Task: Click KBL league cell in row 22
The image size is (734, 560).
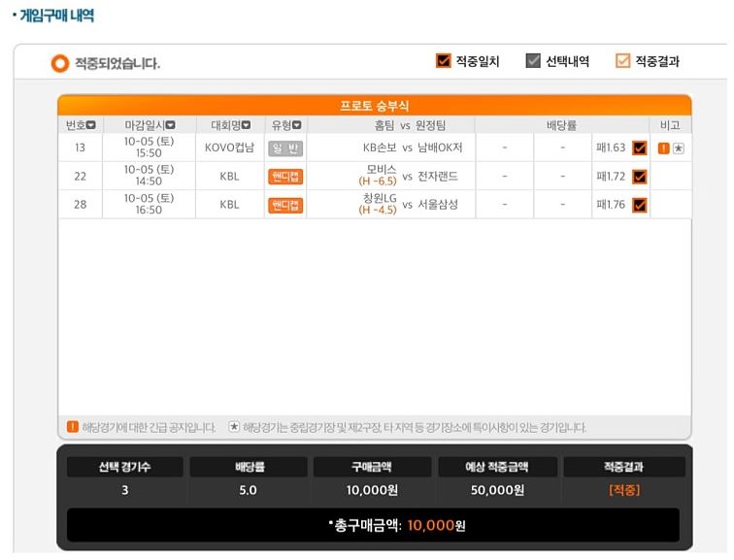Action: [229, 177]
